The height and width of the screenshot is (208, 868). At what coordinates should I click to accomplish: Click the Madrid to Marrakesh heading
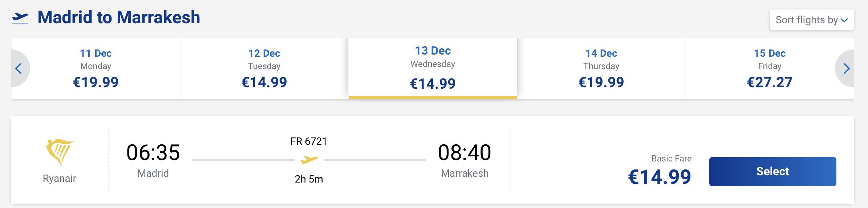(x=119, y=17)
